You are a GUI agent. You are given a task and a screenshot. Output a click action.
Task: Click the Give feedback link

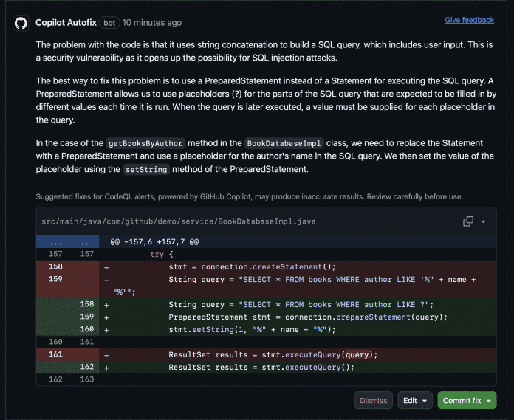coord(469,20)
